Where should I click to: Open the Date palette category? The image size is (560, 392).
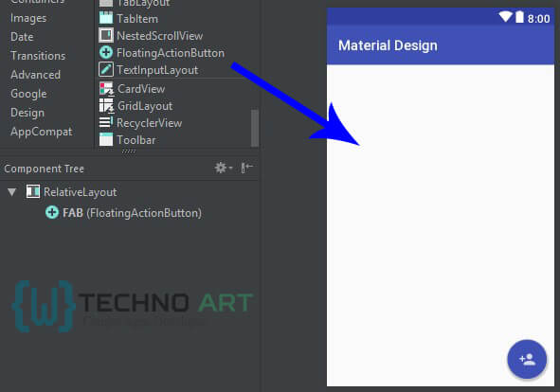coord(22,37)
